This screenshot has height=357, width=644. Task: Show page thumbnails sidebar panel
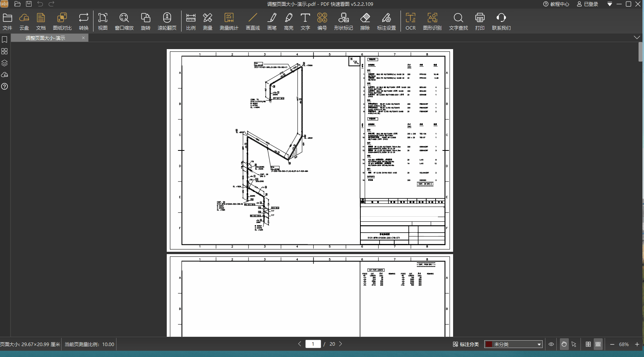pyautogui.click(x=5, y=51)
